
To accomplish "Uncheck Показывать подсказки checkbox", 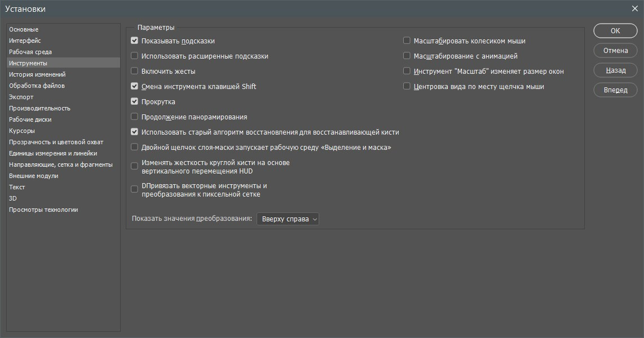I will coord(134,41).
